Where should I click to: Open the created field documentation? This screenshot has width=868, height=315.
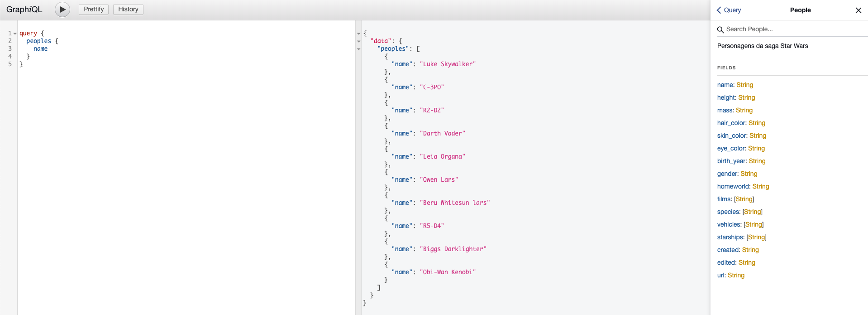728,250
